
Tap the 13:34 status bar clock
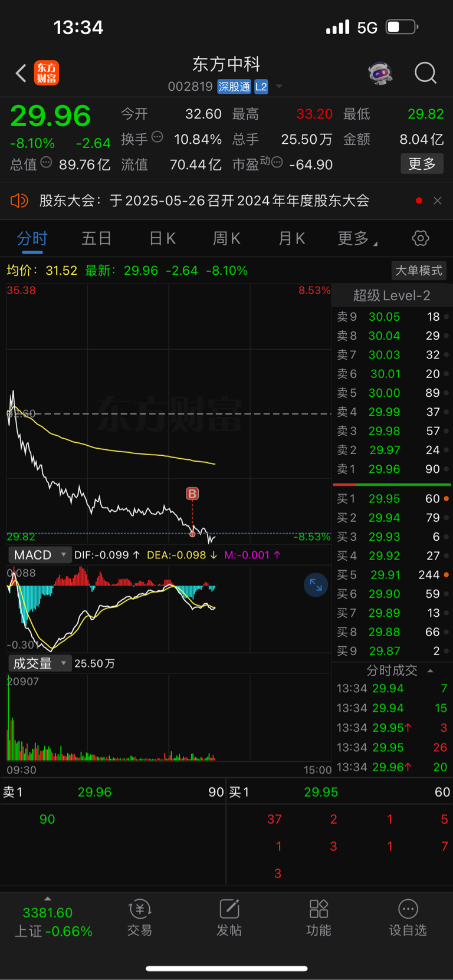[x=78, y=27]
